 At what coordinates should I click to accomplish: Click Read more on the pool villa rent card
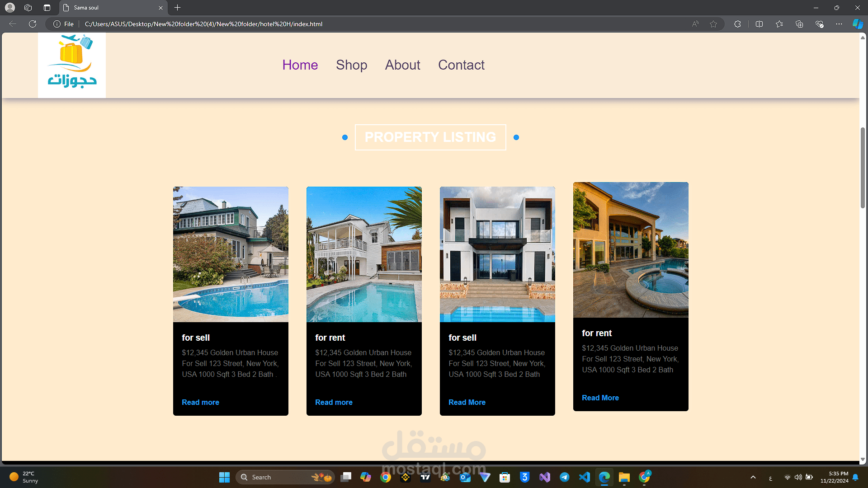click(x=334, y=402)
